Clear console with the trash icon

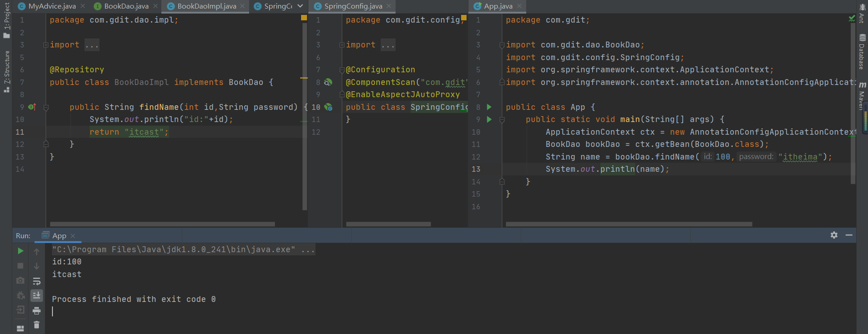point(37,325)
